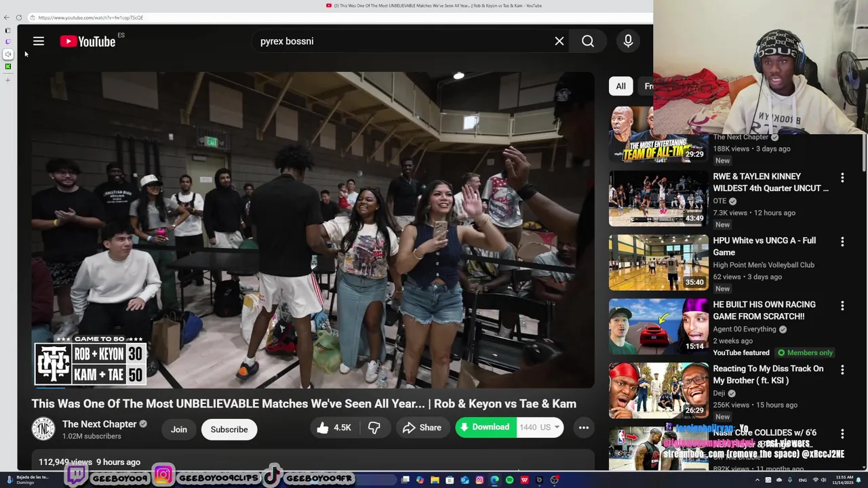Viewport: 868px width, 488px height.
Task: Go back with the browser back arrow
Action: pyautogui.click(x=6, y=18)
